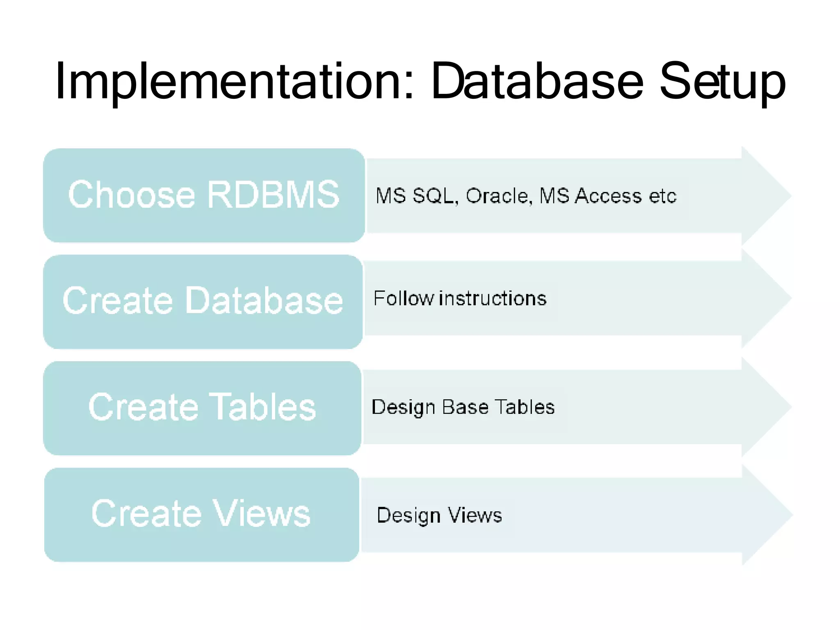The width and height of the screenshot is (840, 630).
Task: Select the 'Choose RDBMS' box
Action: [204, 195]
